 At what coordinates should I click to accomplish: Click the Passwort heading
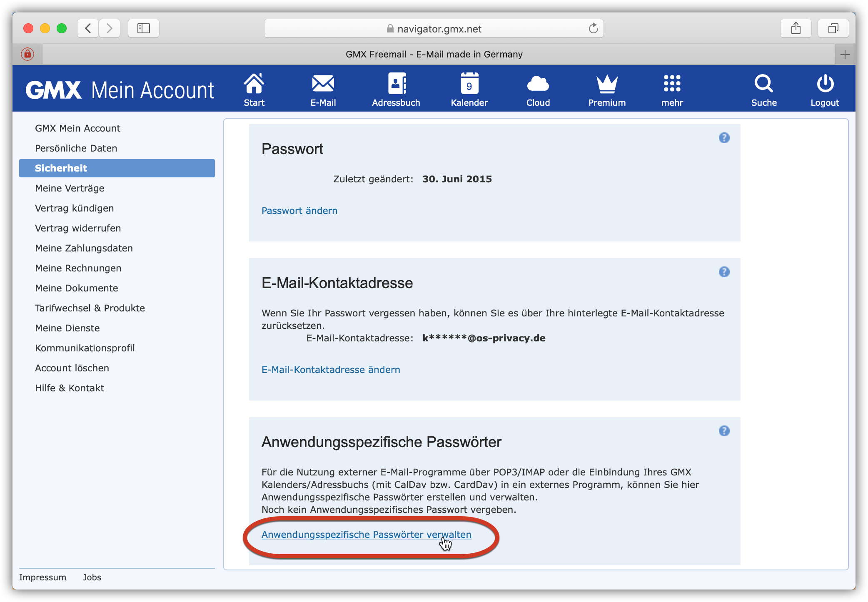292,149
